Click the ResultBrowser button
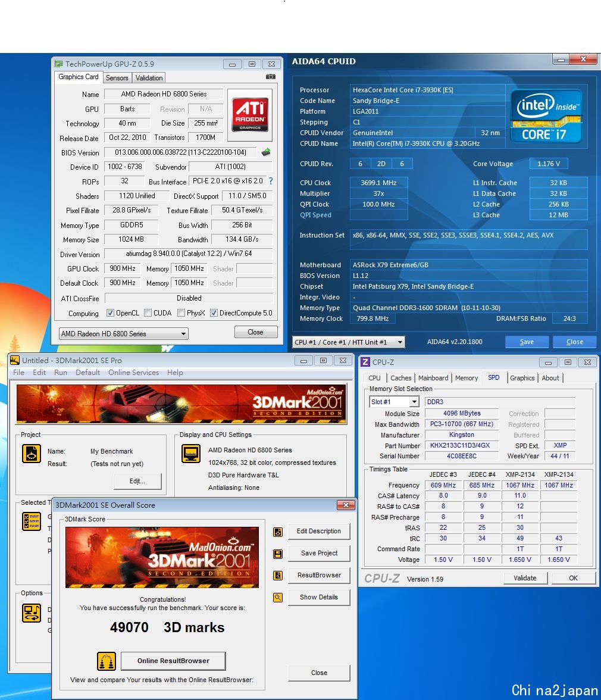 [318, 575]
